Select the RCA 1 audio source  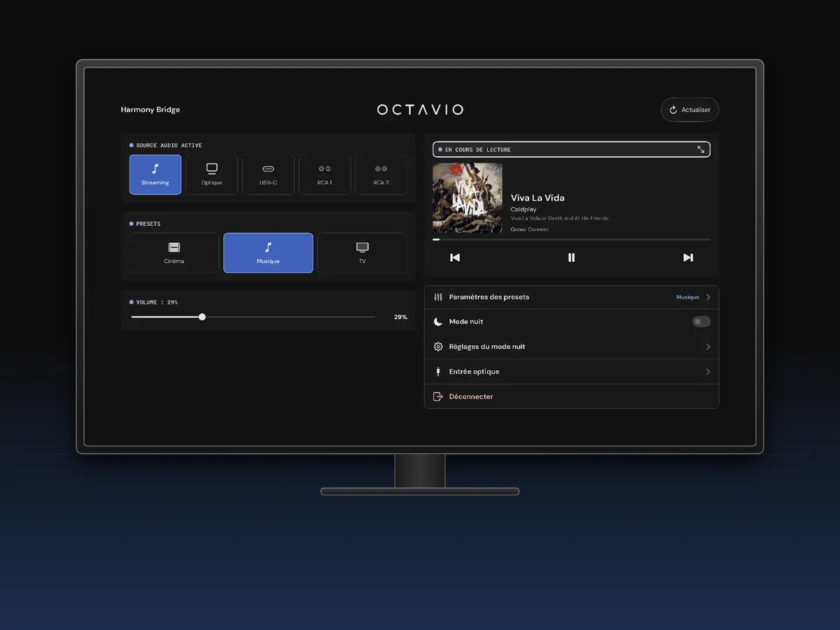tap(325, 174)
